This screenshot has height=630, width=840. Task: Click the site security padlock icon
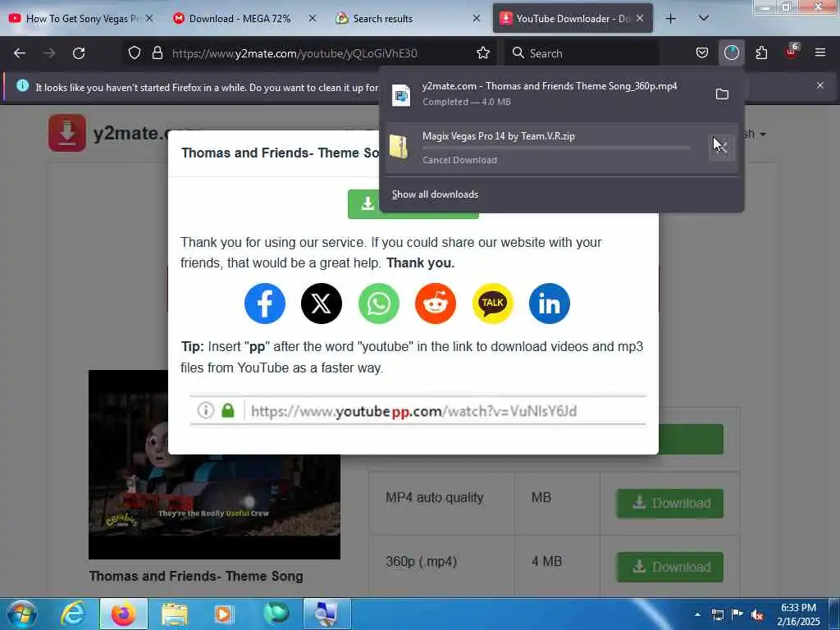pos(157,53)
